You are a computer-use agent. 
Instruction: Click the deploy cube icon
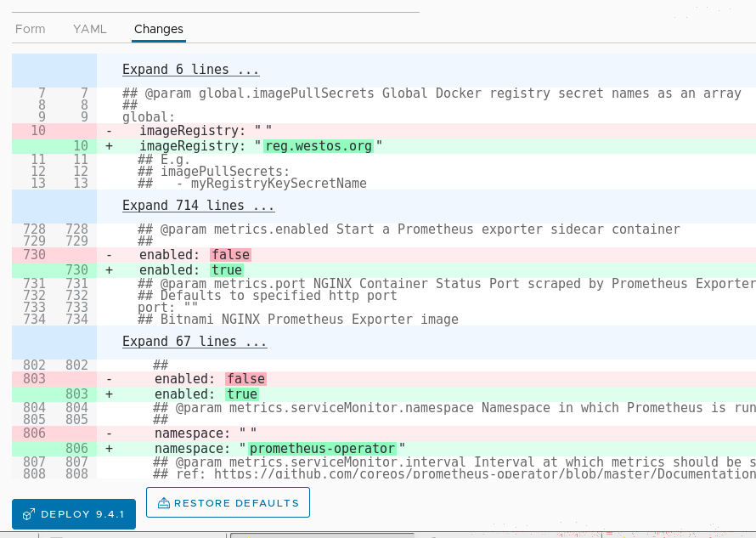(x=28, y=514)
